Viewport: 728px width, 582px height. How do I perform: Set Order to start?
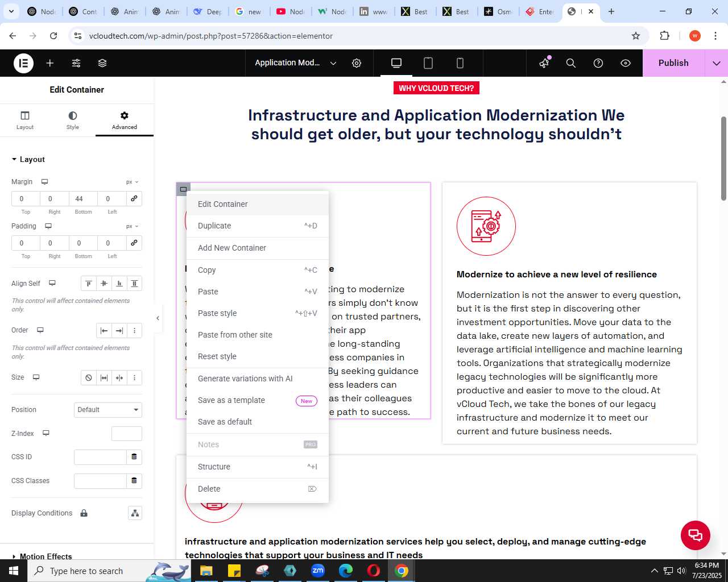(x=104, y=331)
